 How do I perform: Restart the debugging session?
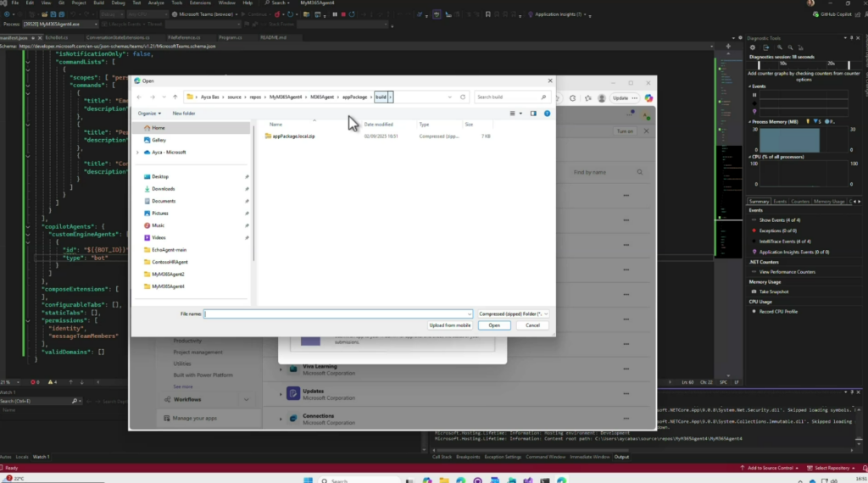click(x=352, y=14)
